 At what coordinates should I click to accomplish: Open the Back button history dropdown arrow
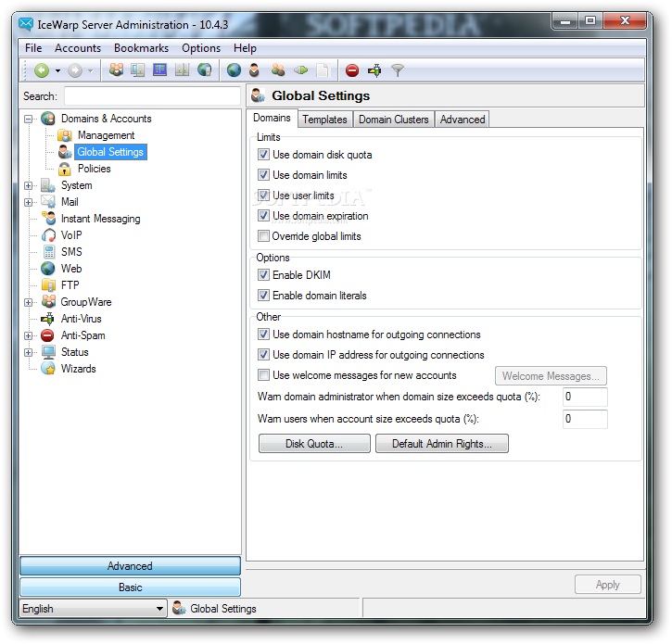[57, 70]
